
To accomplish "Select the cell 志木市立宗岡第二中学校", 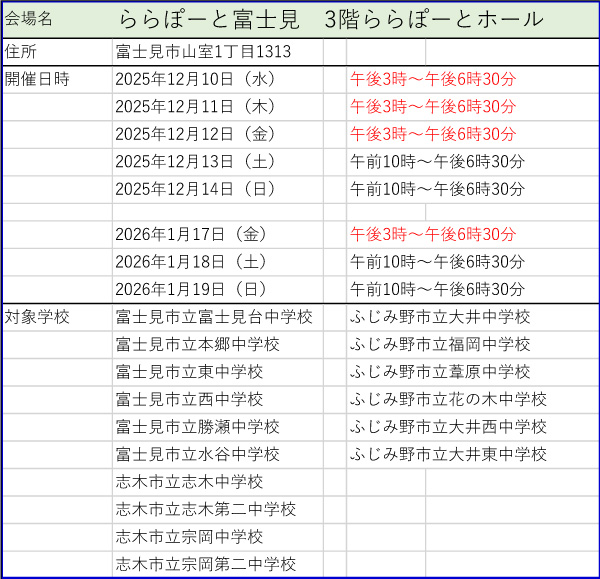I will click(206, 564).
